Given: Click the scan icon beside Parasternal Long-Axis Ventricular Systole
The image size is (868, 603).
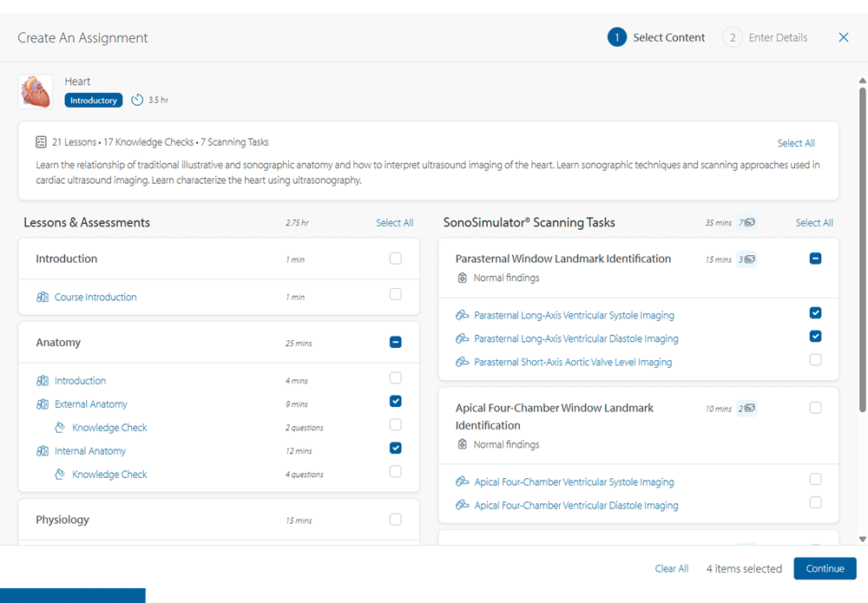Looking at the screenshot, I should [463, 315].
